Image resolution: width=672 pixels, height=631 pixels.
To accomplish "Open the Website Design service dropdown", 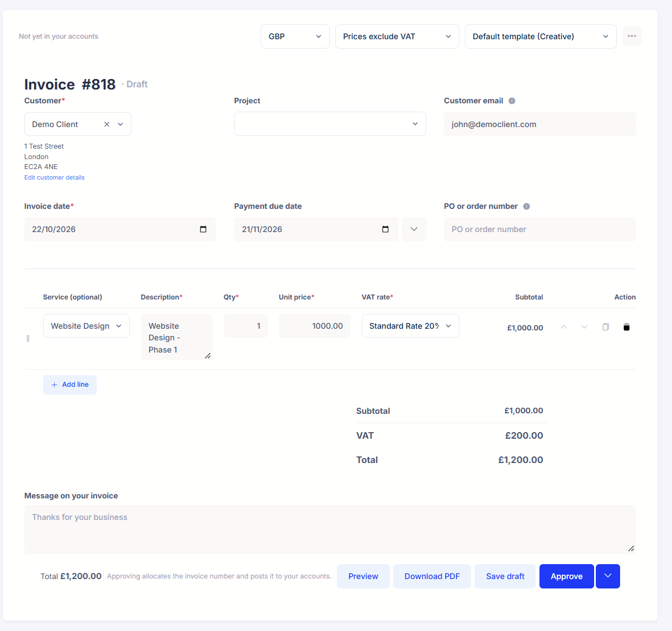I will tap(86, 326).
